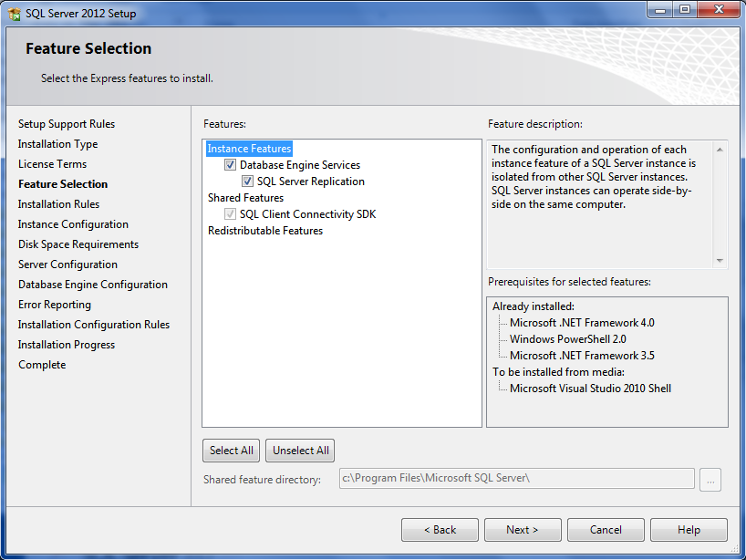The width and height of the screenshot is (746, 560).
Task: Click the feature description scroll down arrow
Action: pos(720,260)
